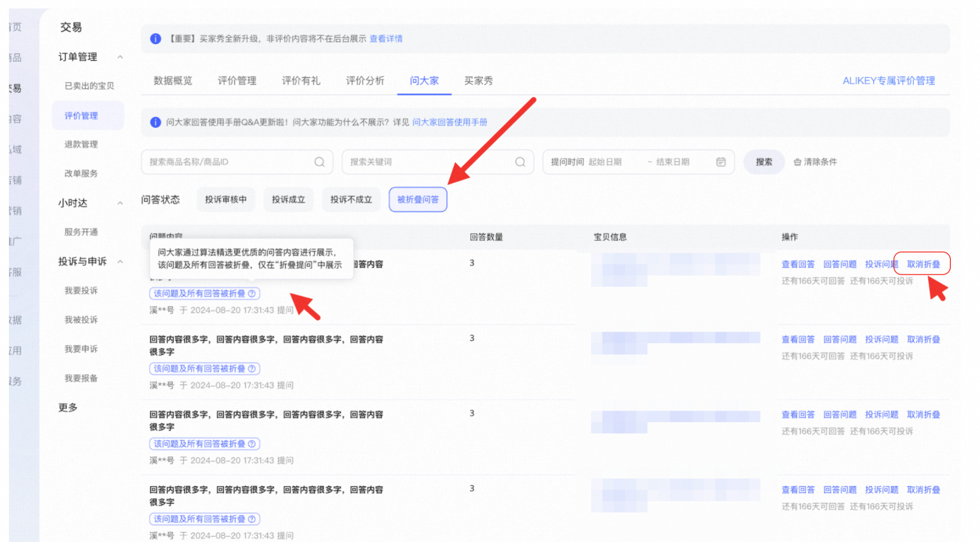
Task: Click 查看回答 in the first row
Action: click(x=798, y=264)
